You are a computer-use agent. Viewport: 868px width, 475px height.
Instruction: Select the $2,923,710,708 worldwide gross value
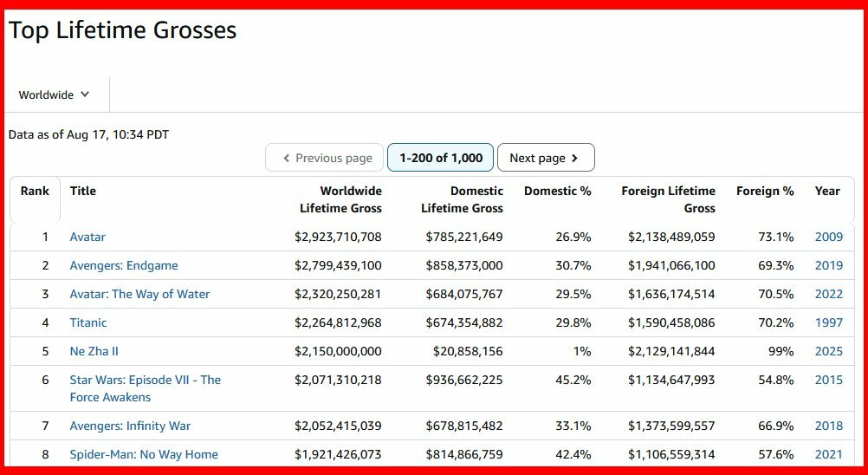tap(338, 237)
